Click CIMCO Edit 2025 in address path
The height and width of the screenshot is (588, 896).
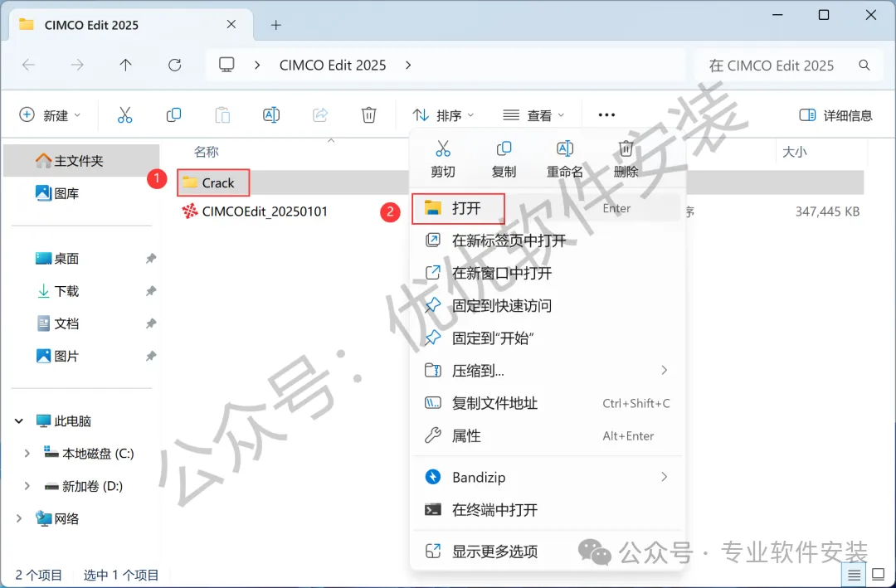click(333, 66)
